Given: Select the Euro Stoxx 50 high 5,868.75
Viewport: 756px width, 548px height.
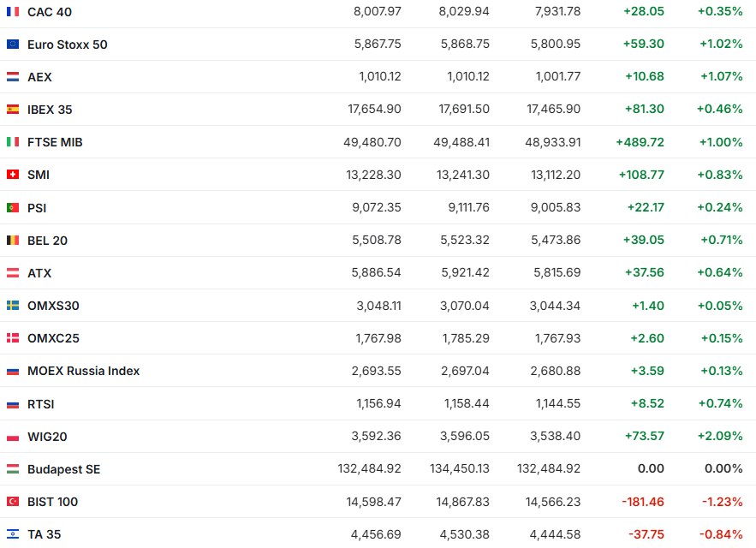Looking at the screenshot, I should [x=465, y=44].
